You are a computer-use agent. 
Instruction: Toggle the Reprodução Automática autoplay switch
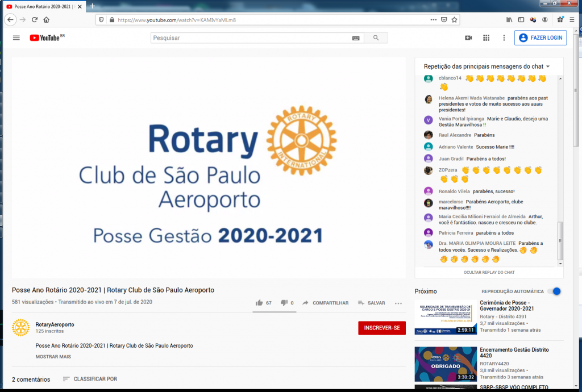click(x=554, y=291)
